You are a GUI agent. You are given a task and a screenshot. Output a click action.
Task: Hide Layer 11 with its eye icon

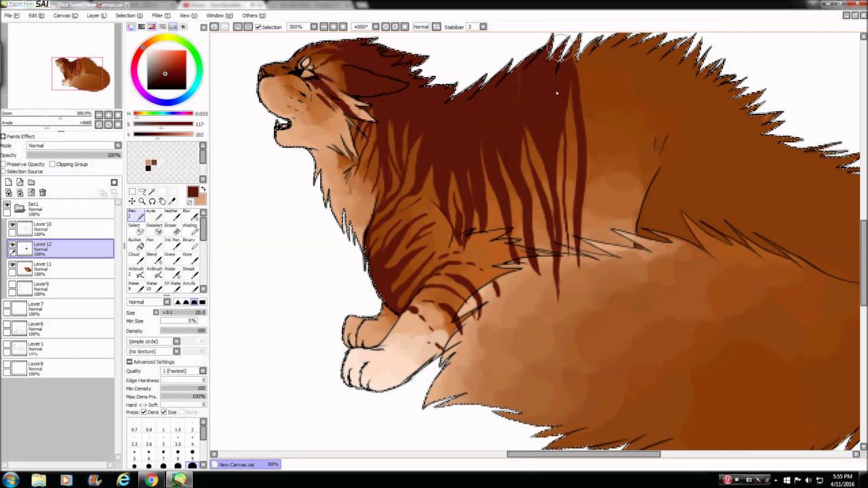[x=12, y=265]
